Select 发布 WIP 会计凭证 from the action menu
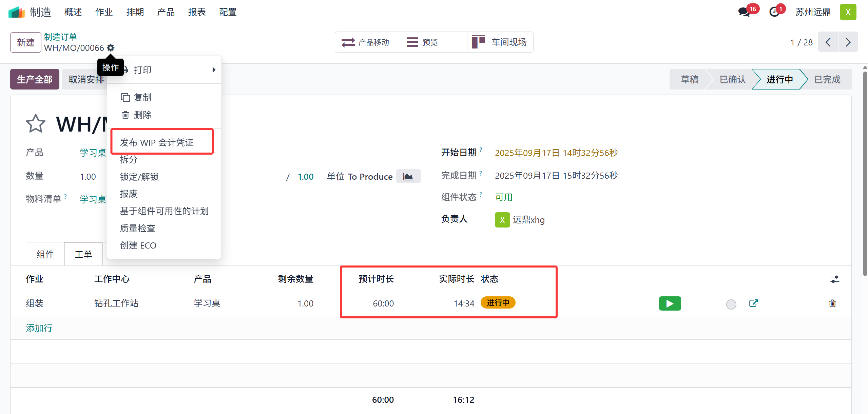 coord(157,142)
